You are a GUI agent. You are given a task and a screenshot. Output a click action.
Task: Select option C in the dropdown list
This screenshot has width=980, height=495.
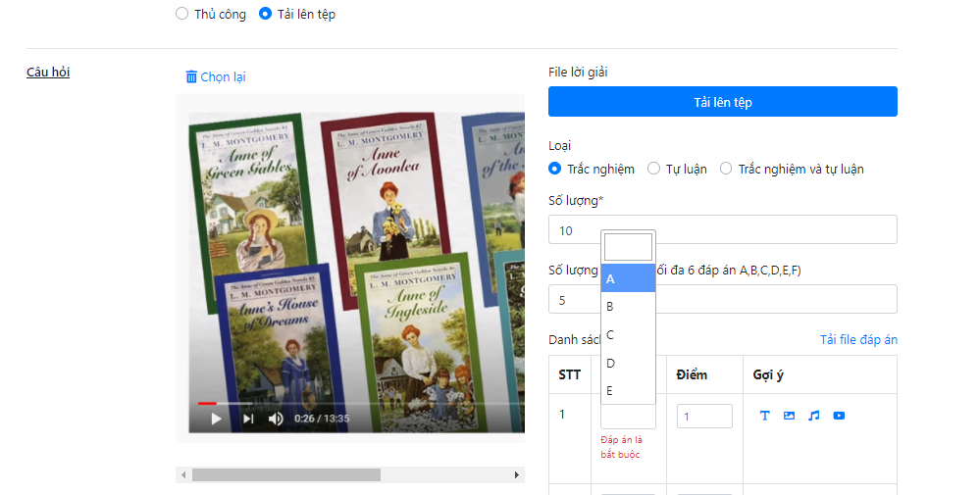628,334
